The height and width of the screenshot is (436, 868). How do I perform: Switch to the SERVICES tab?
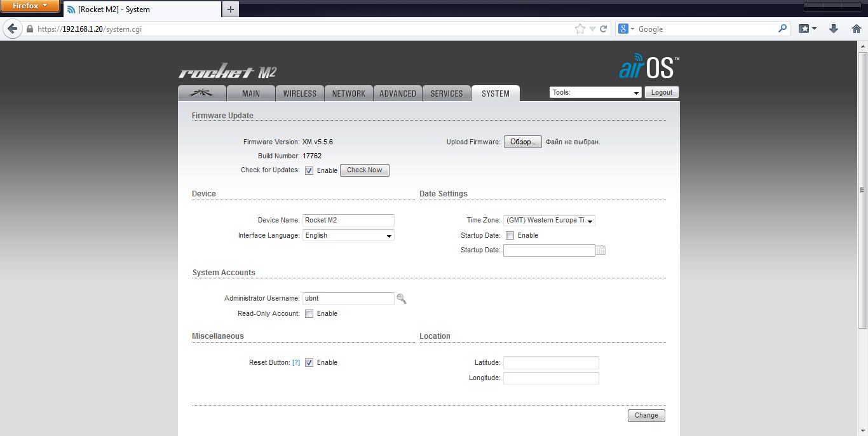click(x=447, y=93)
